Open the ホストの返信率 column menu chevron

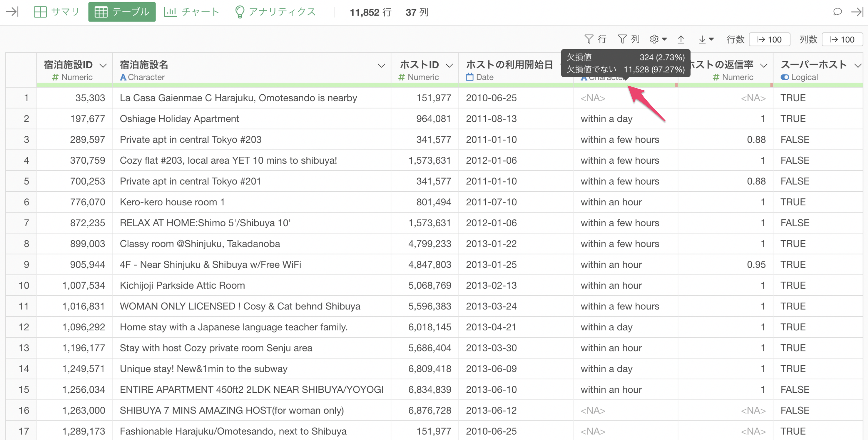tap(764, 65)
